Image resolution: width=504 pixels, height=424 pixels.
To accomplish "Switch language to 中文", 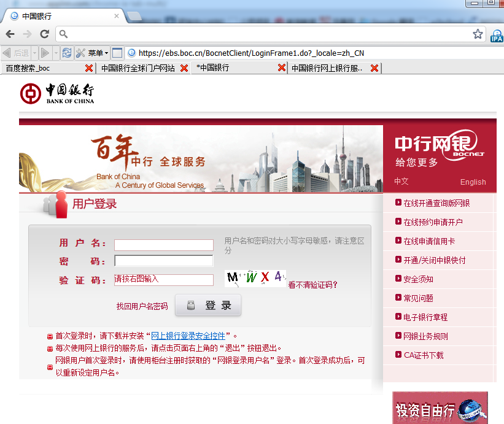I will point(401,182).
